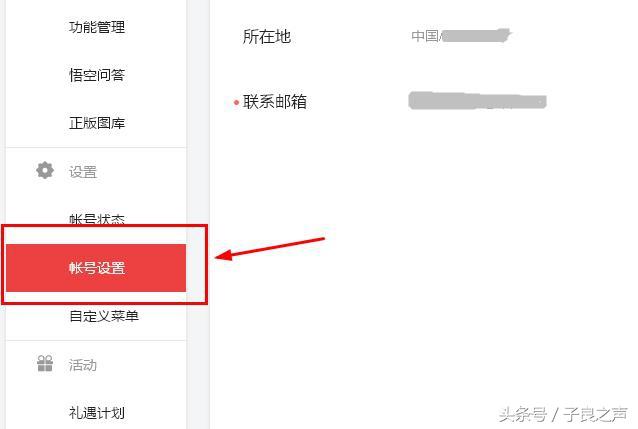Go to 帐号状态 page
The width and height of the screenshot is (638, 429).
coord(97,219)
